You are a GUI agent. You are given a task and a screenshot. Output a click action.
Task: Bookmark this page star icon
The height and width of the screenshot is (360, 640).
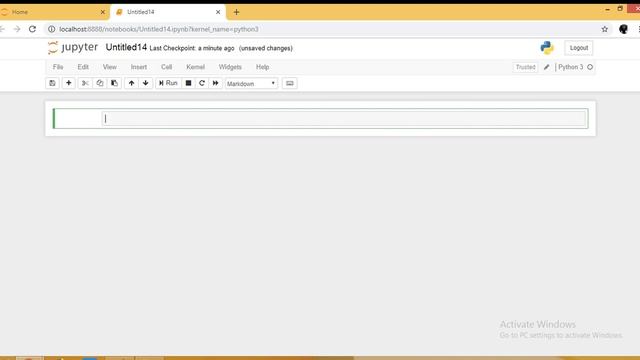coord(604,29)
